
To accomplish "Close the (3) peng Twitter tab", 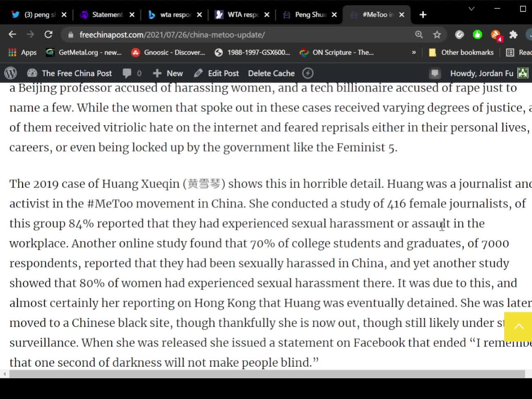I will click(64, 15).
